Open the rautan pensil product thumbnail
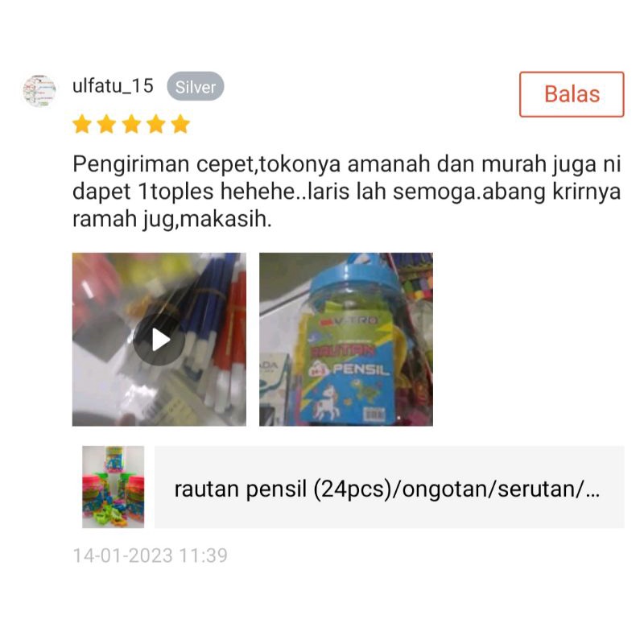 [x=113, y=487]
